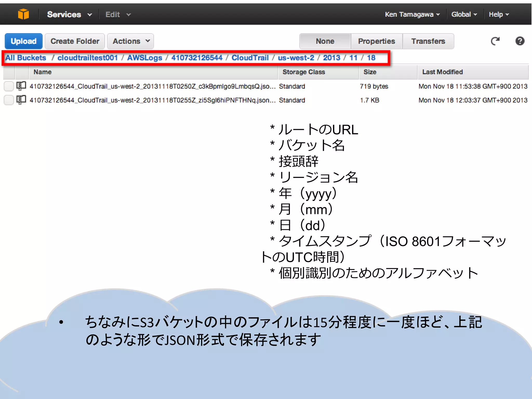Open the 18 day breadcrumb folder

(x=371, y=58)
